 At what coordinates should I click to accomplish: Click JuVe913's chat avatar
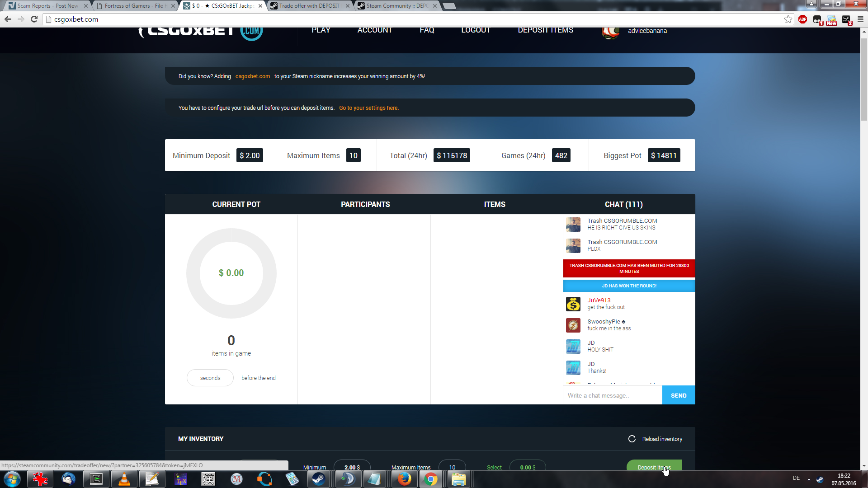click(x=573, y=304)
